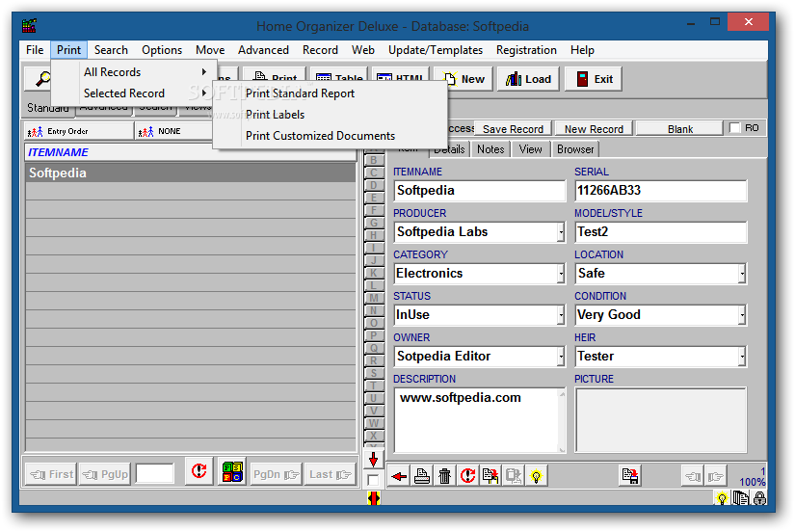Click the magnifying glass search icon
Viewport: 795px width, 532px height.
click(43, 79)
